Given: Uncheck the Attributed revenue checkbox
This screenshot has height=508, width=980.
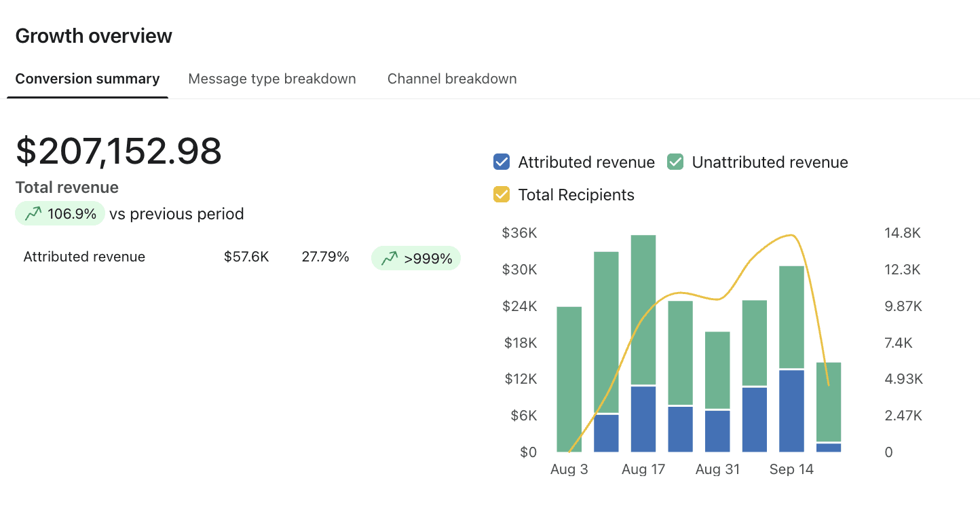Looking at the screenshot, I should 502,162.
